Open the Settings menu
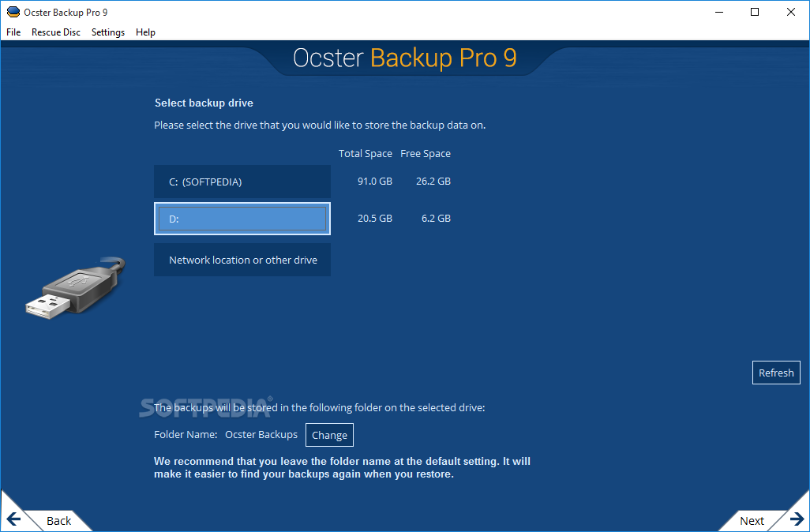 [x=108, y=32]
